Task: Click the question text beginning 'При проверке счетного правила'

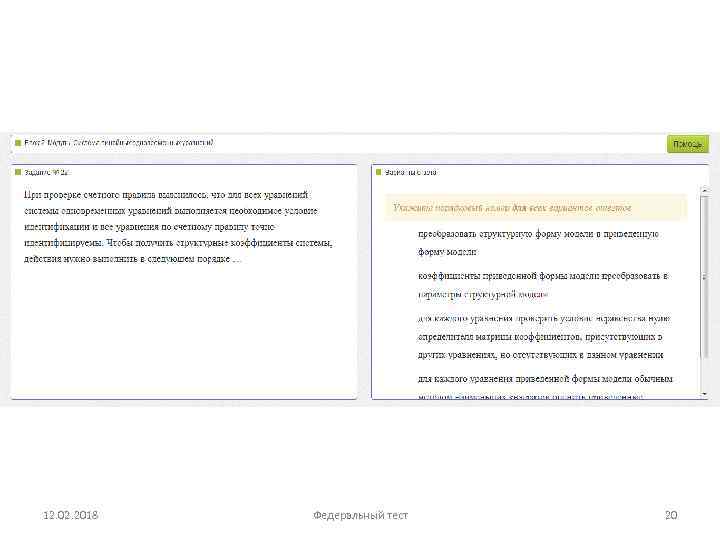Action: point(178,226)
